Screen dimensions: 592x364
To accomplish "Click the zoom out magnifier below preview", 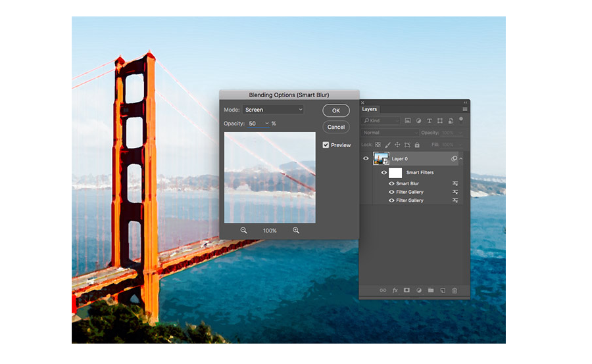I will (243, 230).
